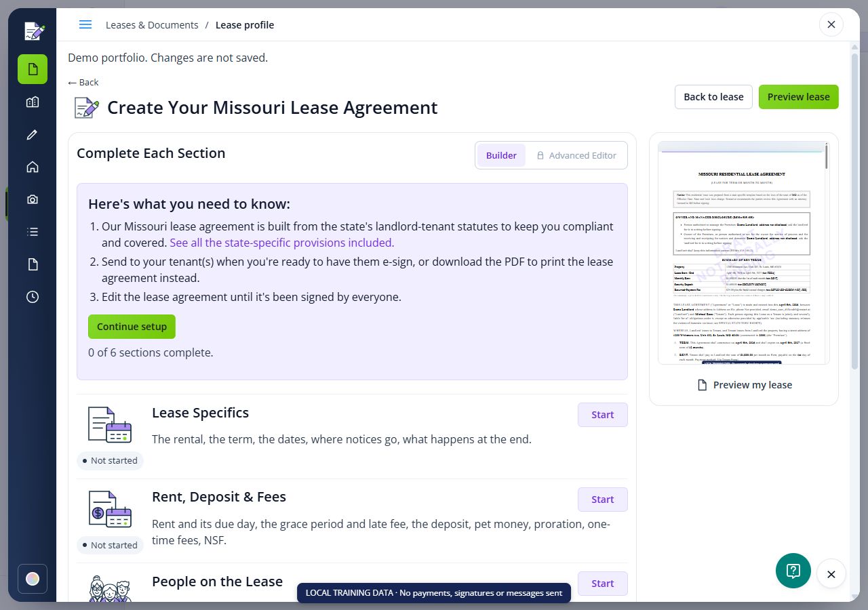868x610 pixels.
Task: Start the Rent, Deposit & Fees section
Action: [x=602, y=500]
